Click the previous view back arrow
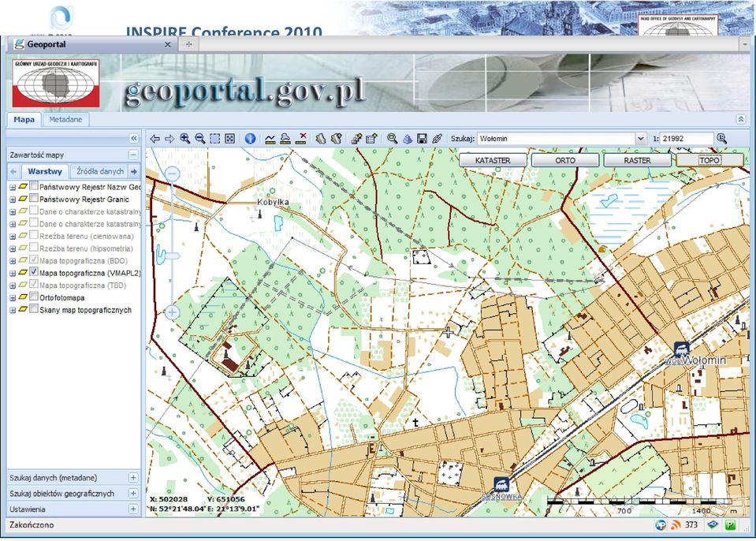The image size is (756, 541). tap(155, 139)
